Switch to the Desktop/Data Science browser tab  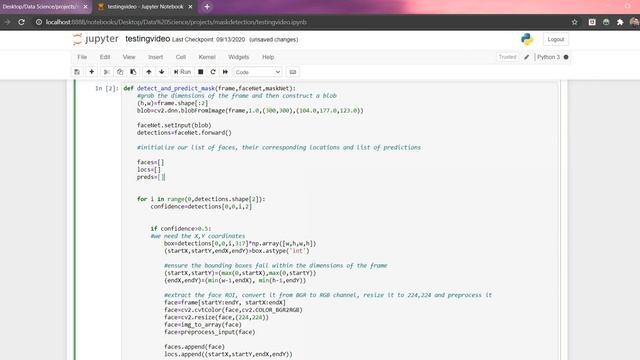(x=40, y=7)
